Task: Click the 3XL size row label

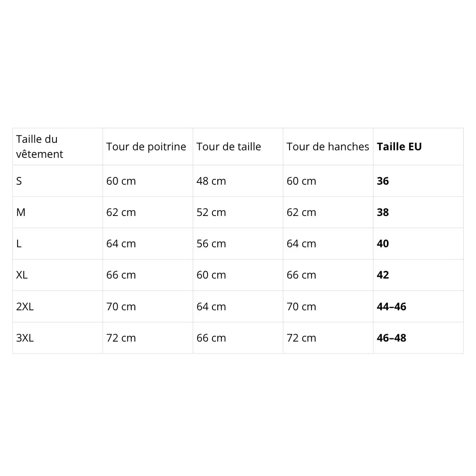Action: (25, 338)
